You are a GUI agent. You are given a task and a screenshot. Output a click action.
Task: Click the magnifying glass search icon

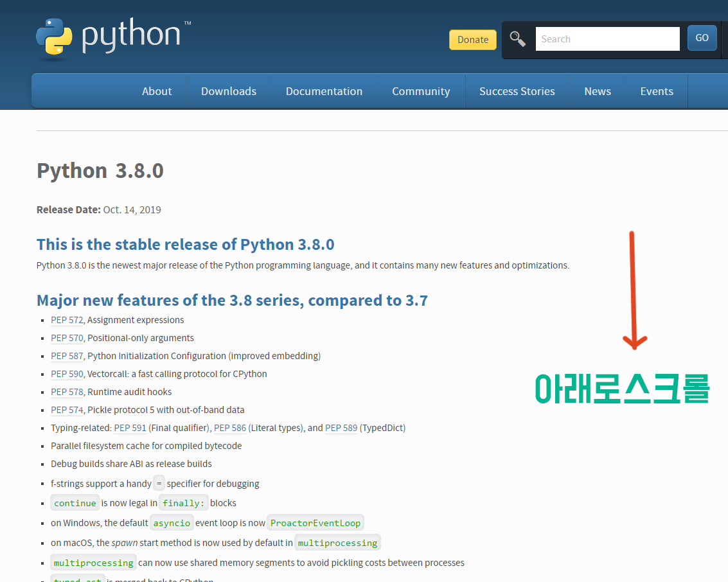point(518,39)
